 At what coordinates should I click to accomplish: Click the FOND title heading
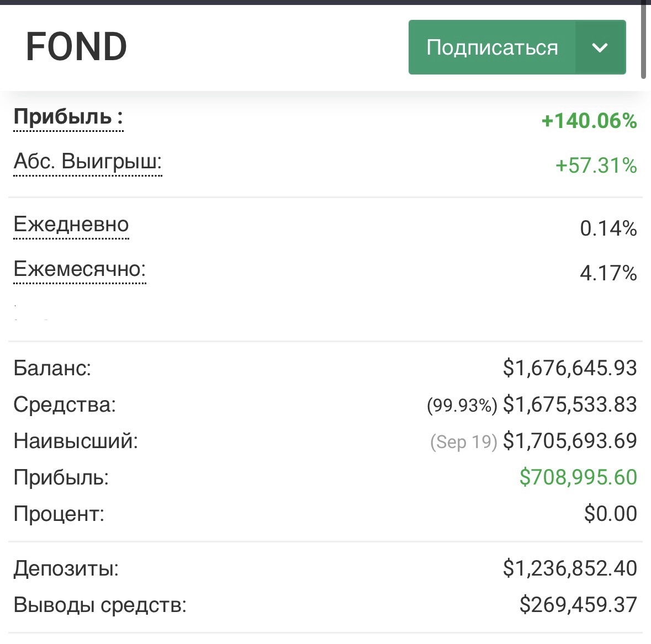coord(77,47)
